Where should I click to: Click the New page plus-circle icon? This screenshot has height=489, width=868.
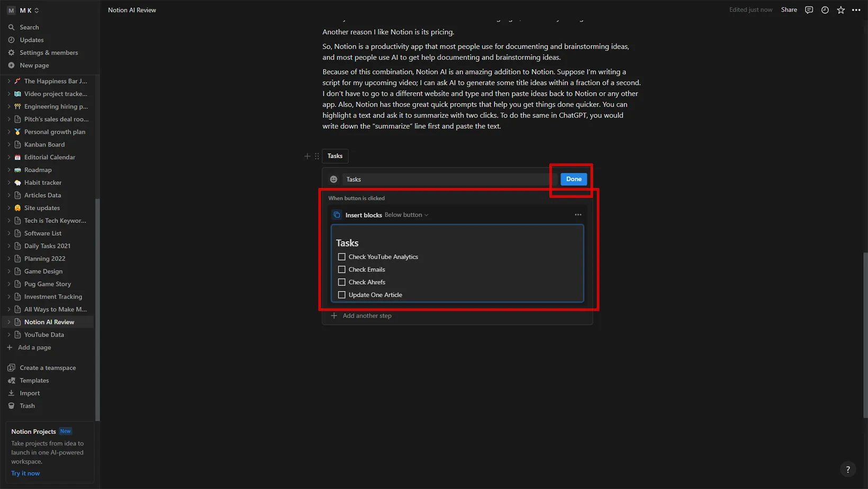click(11, 65)
